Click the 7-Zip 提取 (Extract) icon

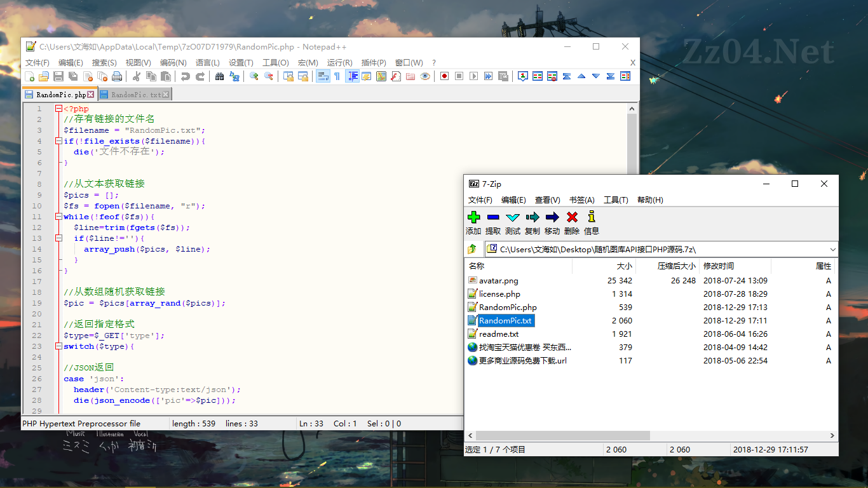[x=493, y=217]
